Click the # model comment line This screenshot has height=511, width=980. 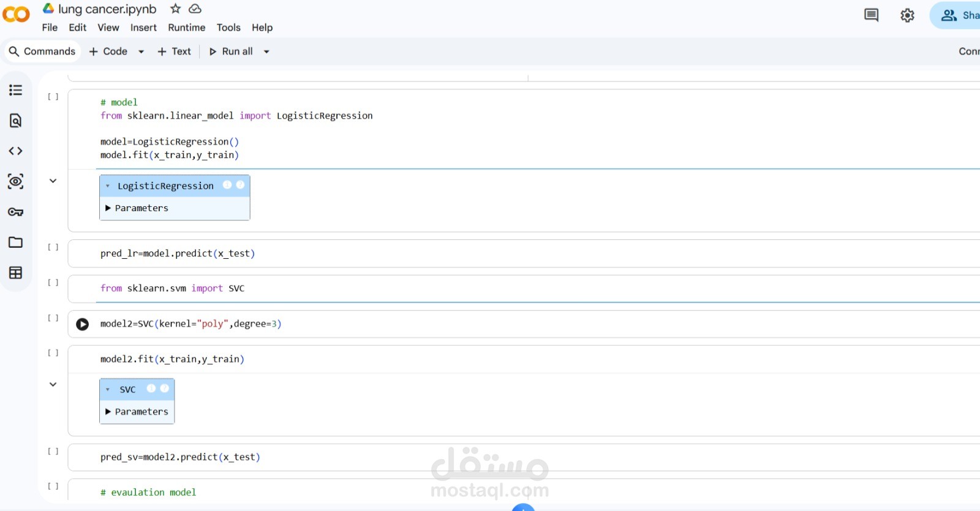pos(119,103)
